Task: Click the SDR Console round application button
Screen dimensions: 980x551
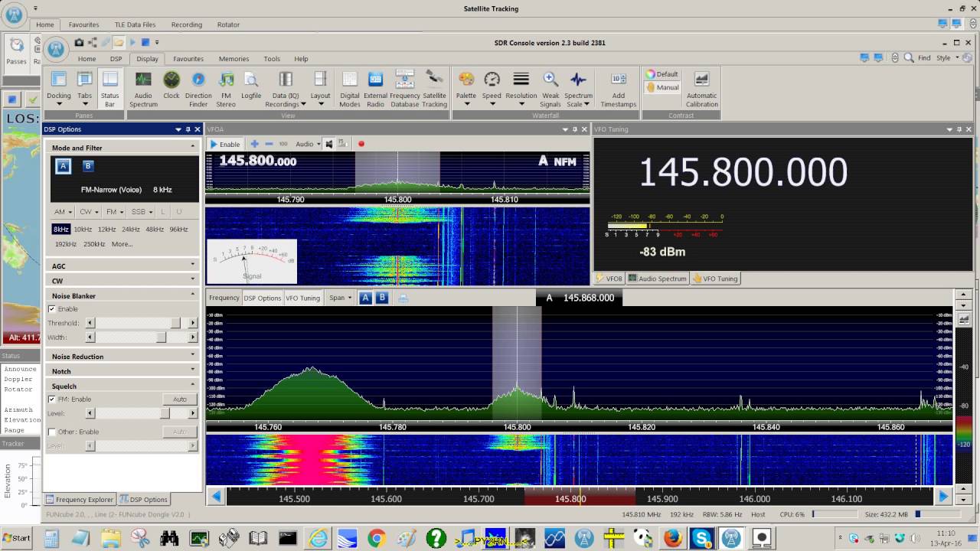Action: (56, 49)
